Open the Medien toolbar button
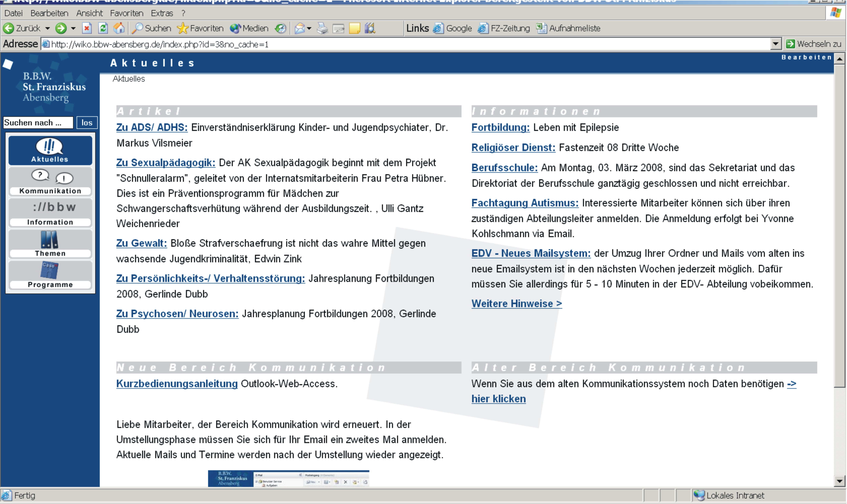Viewport: 847px width, 504px height. click(x=249, y=28)
